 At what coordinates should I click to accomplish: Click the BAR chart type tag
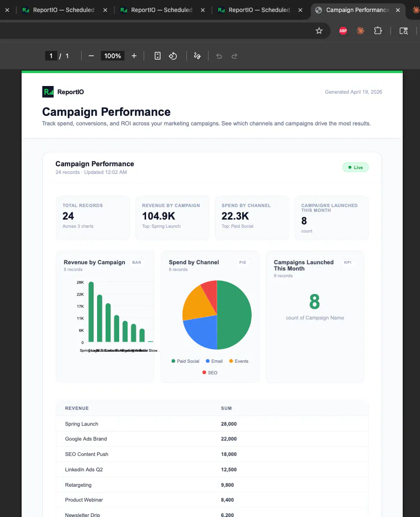pos(136,262)
